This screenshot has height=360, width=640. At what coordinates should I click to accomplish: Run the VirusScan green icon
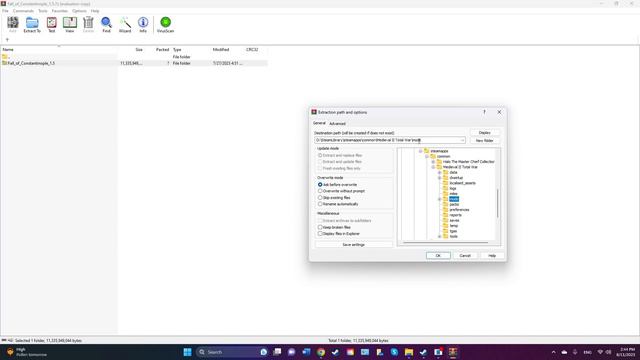[165, 24]
